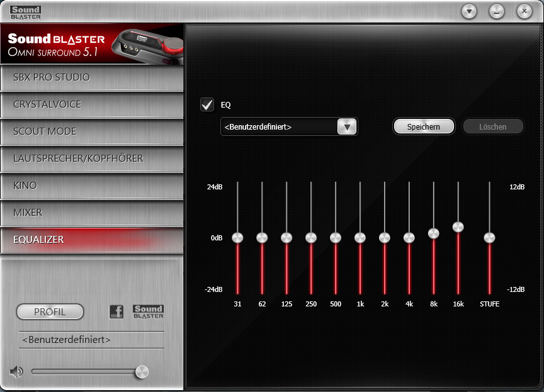Viewport: 544px width, 392px height.
Task: Minimize the Sound Blaster window
Action: click(x=497, y=11)
